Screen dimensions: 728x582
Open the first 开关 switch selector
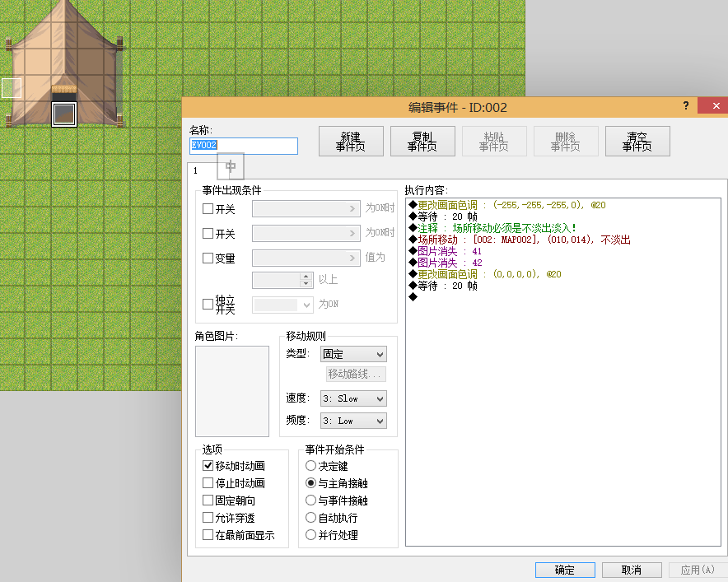[306, 209]
